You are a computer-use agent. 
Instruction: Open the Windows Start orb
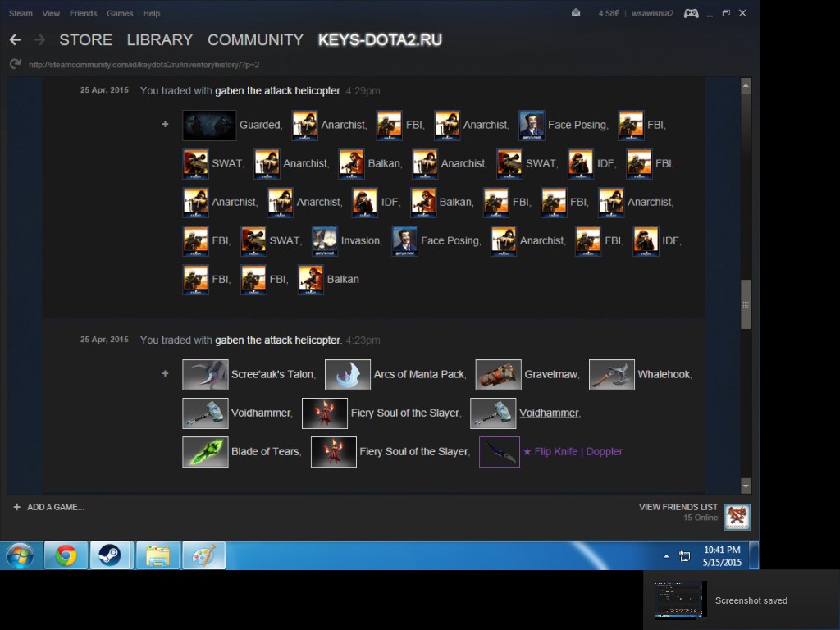pos(20,555)
